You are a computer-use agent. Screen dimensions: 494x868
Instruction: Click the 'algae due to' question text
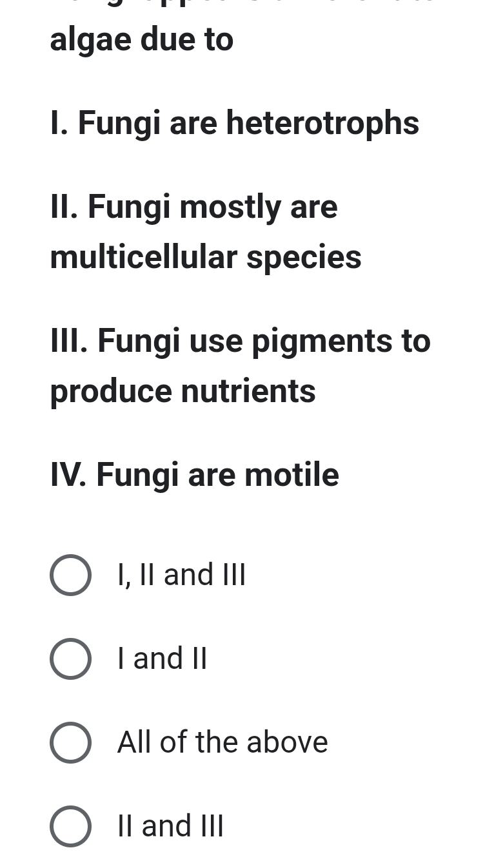141,40
